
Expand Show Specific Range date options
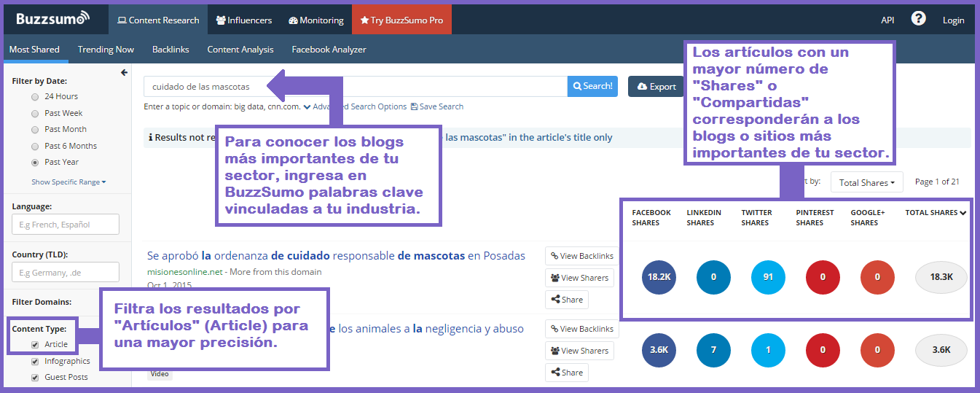click(68, 182)
